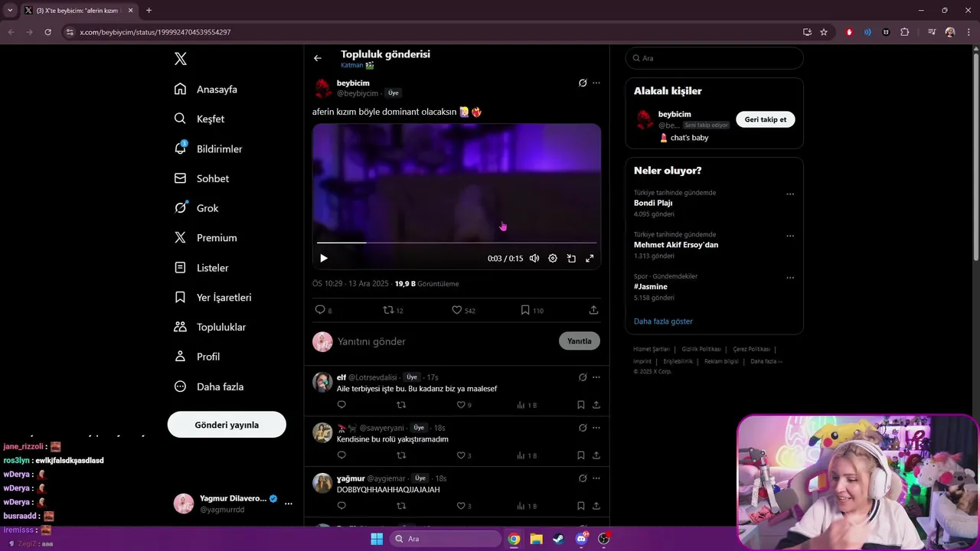Enter fullscreen video mode
The width and height of the screenshot is (980, 551).
(590, 259)
